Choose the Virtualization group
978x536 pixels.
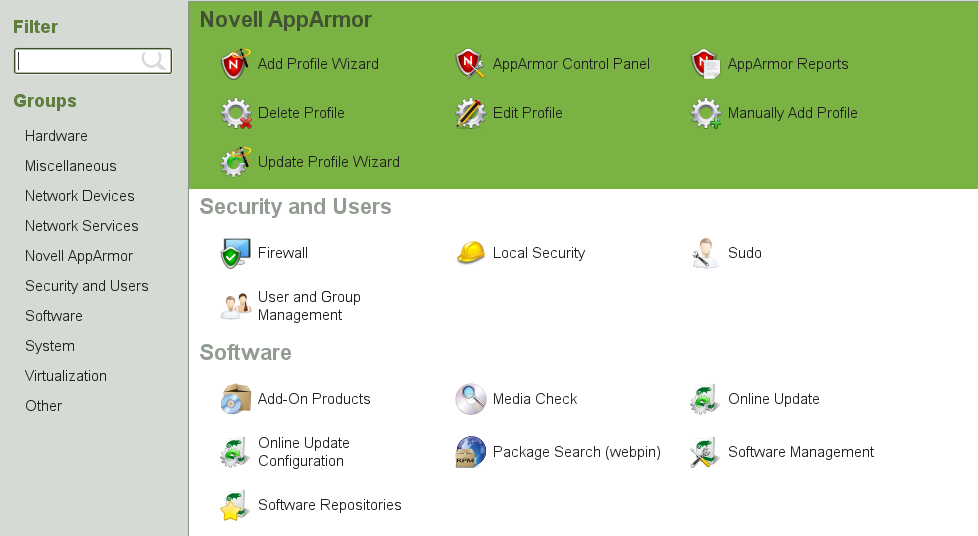click(x=65, y=376)
